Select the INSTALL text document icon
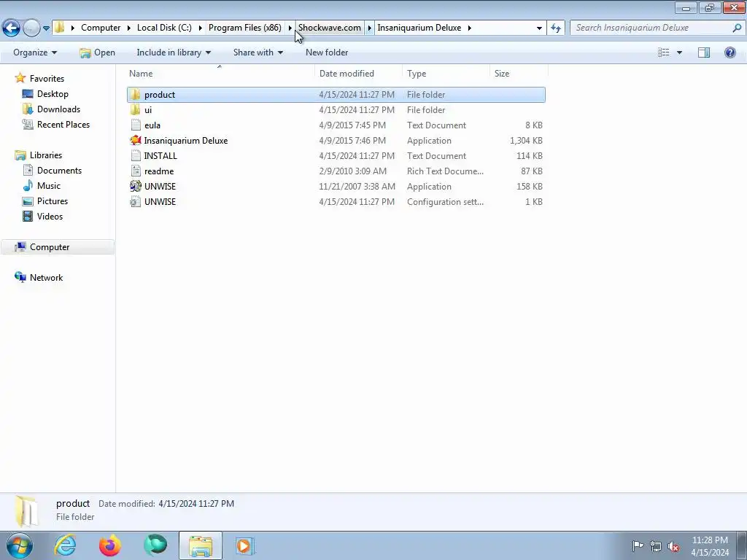This screenshot has width=747, height=560. click(136, 156)
